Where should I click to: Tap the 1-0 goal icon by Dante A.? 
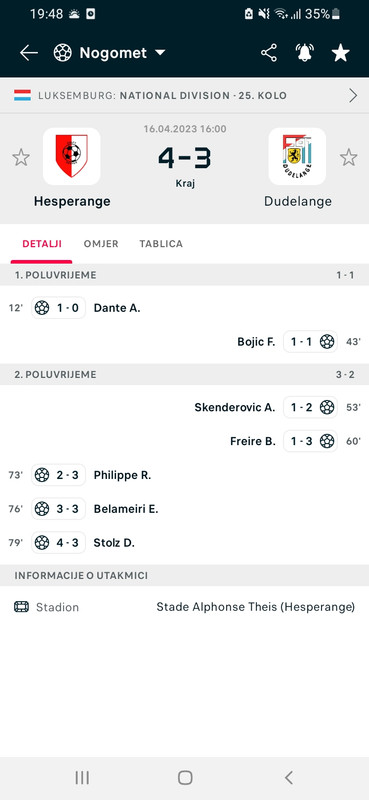pos(42,308)
